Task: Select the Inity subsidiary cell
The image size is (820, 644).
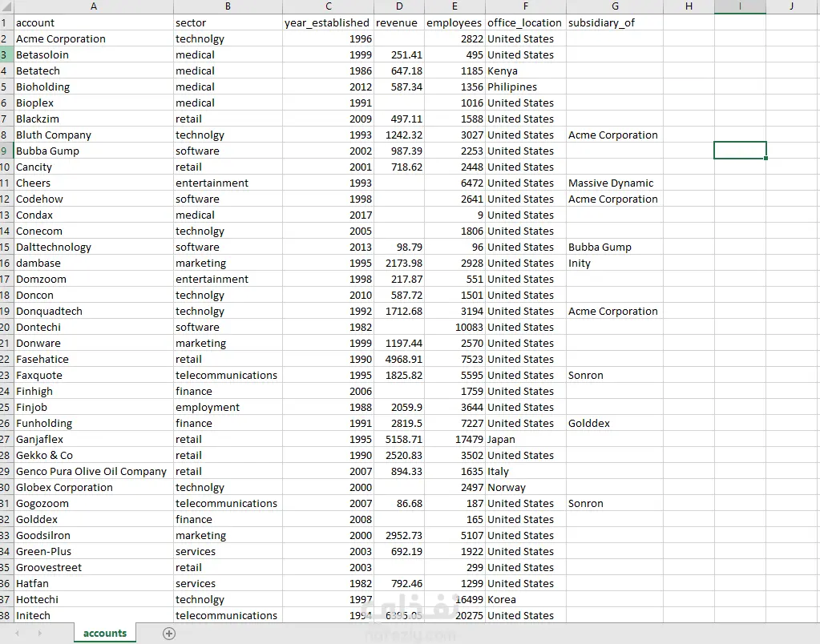Action: tap(615, 263)
